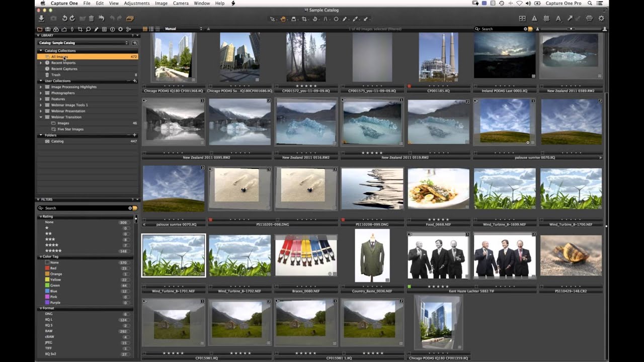
Task: Open the Camera menu in the menu bar
Action: (x=180, y=3)
